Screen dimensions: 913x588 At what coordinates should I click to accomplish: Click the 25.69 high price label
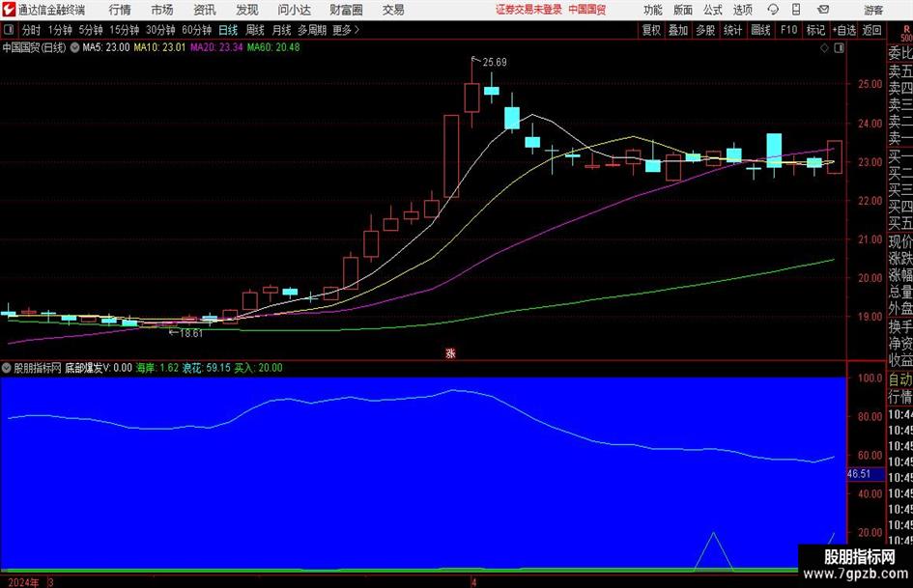pyautogui.click(x=495, y=62)
